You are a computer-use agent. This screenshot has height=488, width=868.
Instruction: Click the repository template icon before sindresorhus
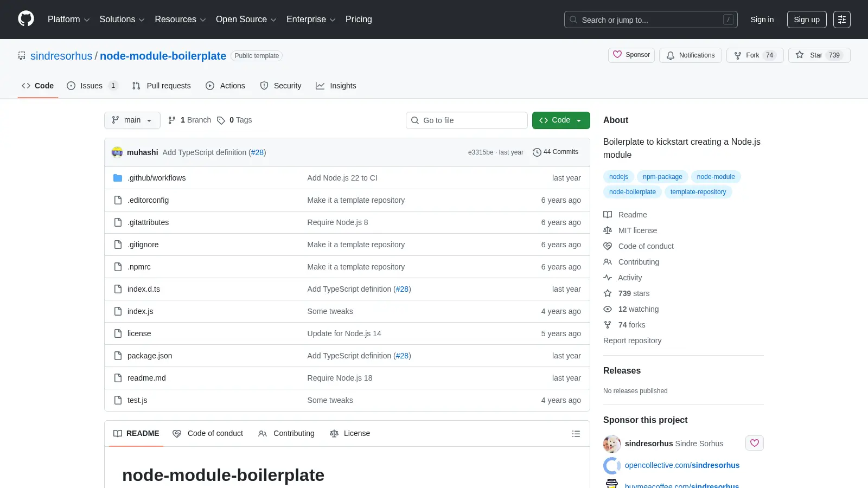pyautogui.click(x=22, y=56)
